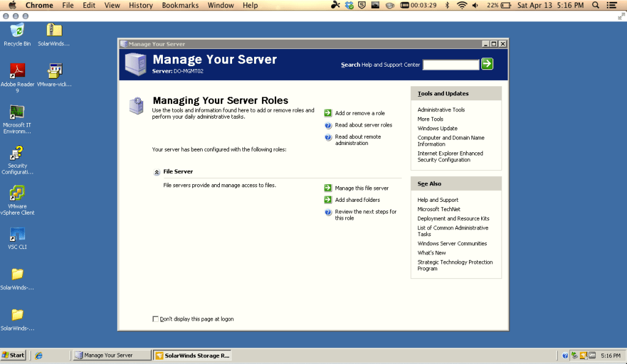Click the VMware Tools icon in the system tray
627x364 pixels.
(591, 355)
